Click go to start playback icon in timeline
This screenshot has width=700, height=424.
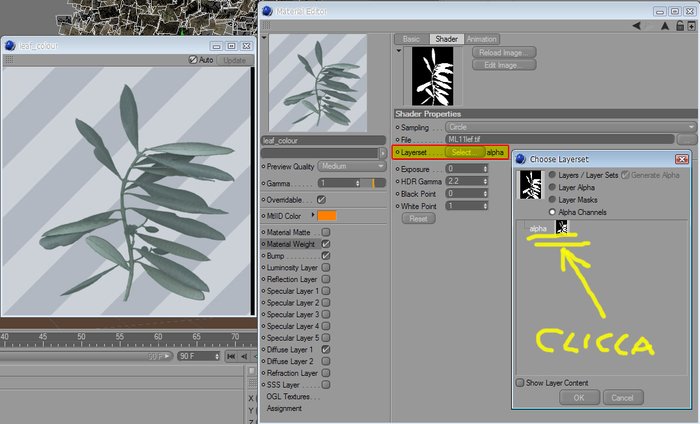pos(231,356)
